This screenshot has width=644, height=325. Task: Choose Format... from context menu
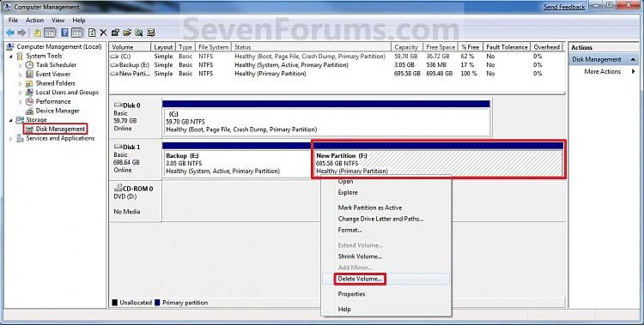click(350, 230)
